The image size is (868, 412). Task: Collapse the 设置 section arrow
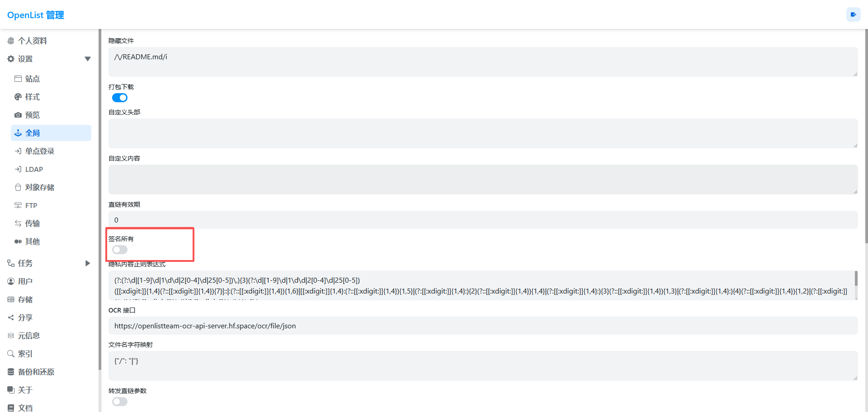click(88, 59)
